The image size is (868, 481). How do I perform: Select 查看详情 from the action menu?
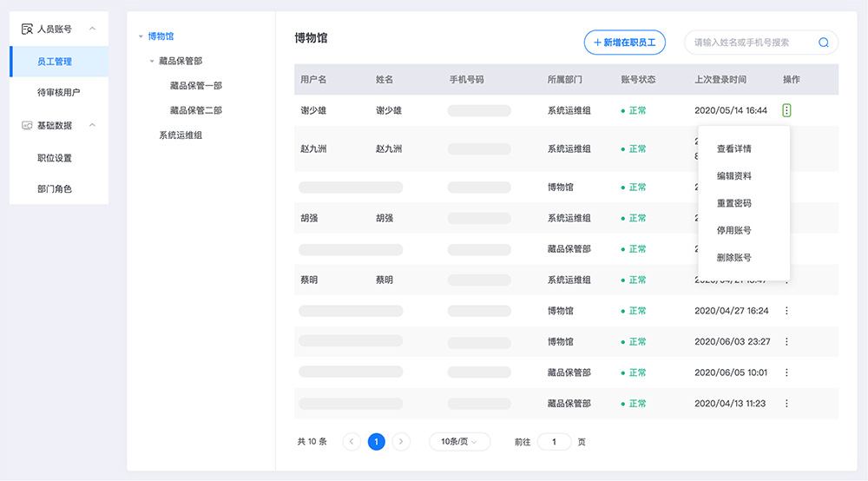tap(734, 148)
